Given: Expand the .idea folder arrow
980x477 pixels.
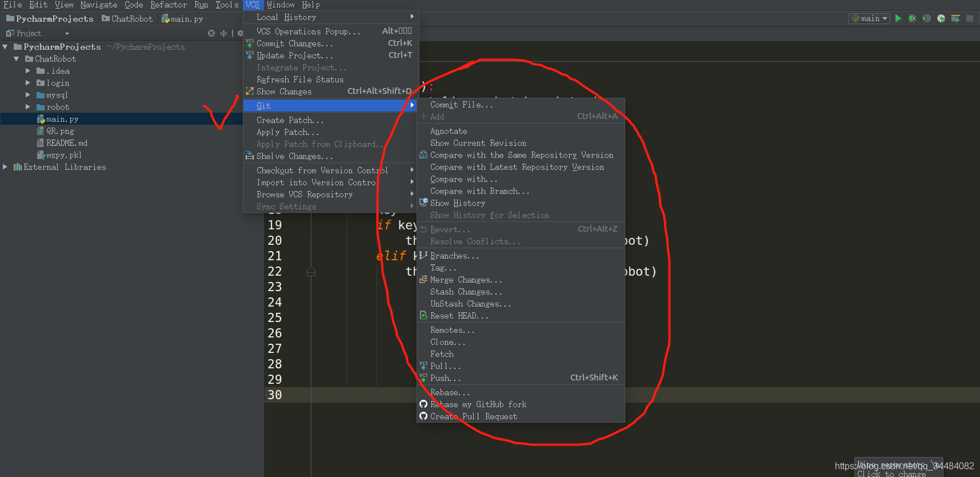Looking at the screenshot, I should point(28,71).
